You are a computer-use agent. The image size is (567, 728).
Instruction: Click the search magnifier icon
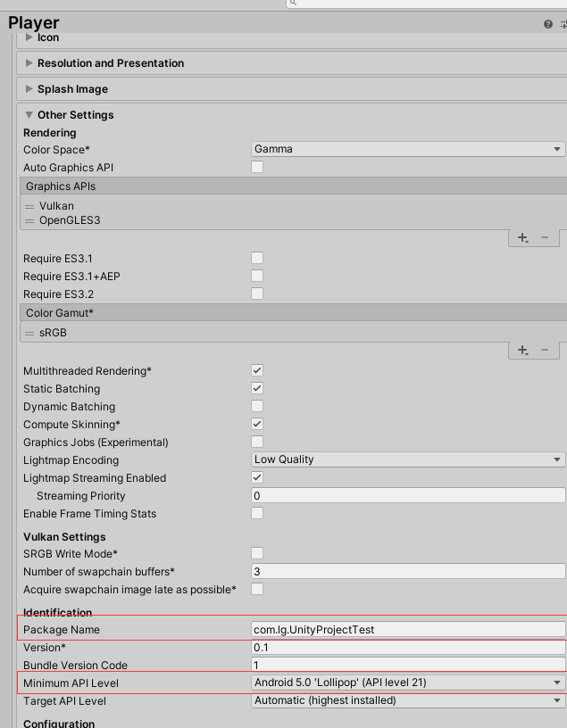coord(293,3)
